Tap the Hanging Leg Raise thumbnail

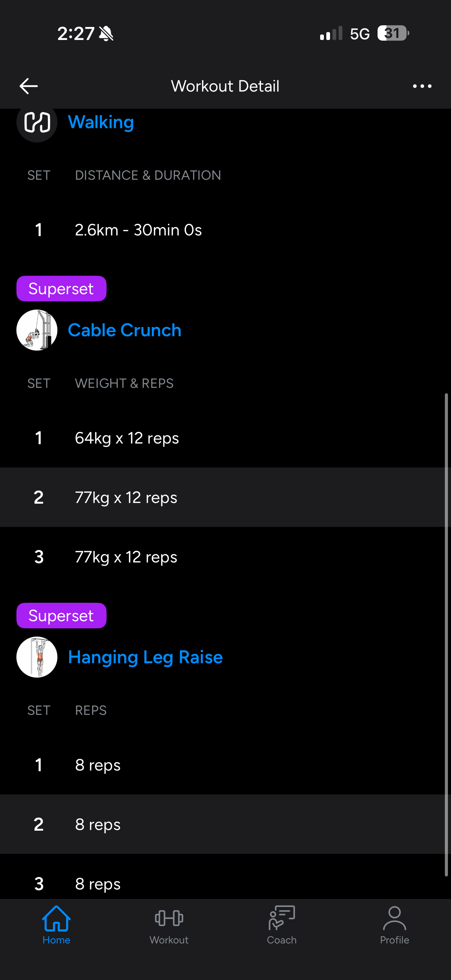point(37,657)
